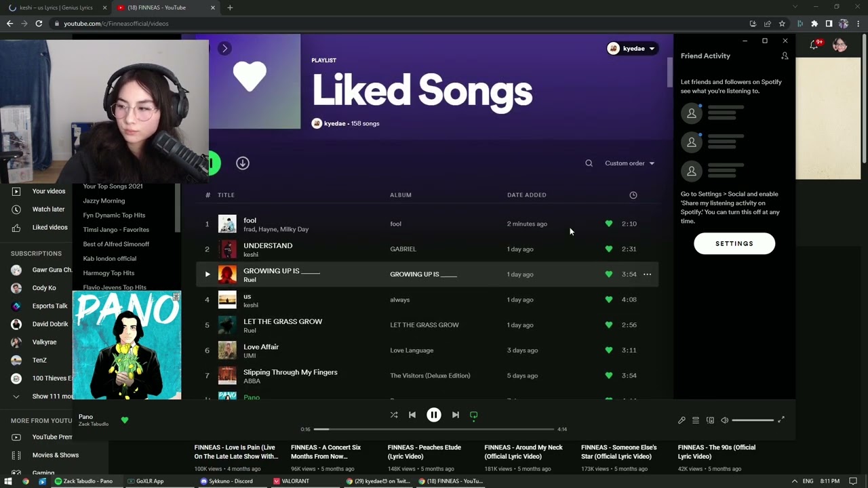Viewport: 868px width, 488px height.
Task: Sort songs by the duration clock icon
Action: point(633,195)
